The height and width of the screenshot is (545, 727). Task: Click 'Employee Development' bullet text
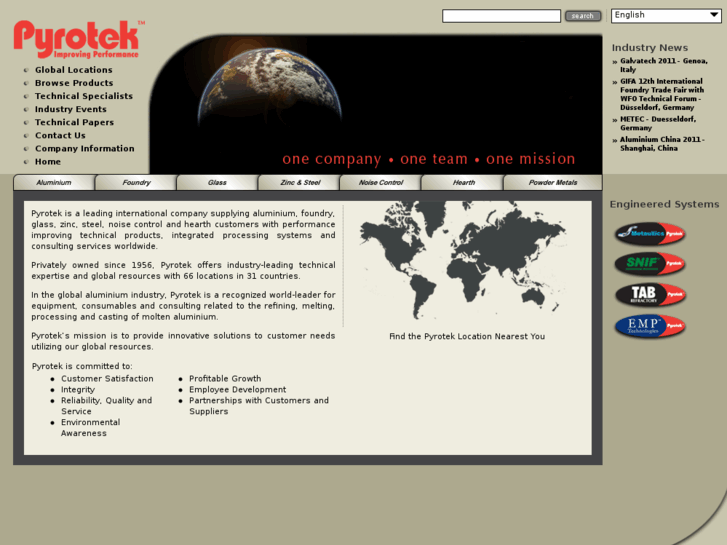[237, 390]
